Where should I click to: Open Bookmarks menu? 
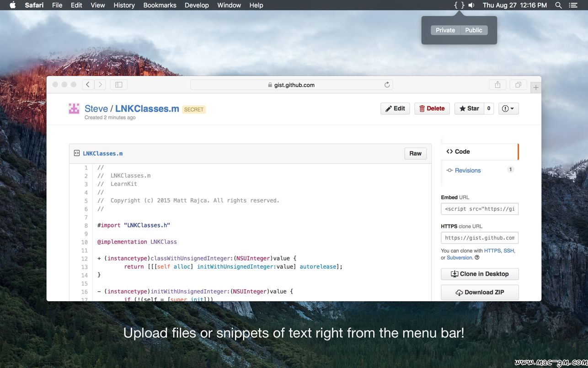pos(160,5)
